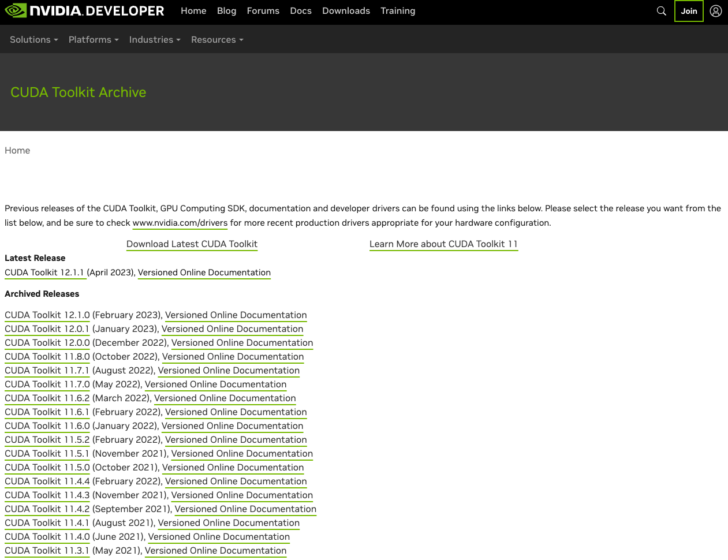The width and height of the screenshot is (728, 560).
Task: Open CUDA Toolkit 11.6.0 link
Action: click(x=47, y=426)
